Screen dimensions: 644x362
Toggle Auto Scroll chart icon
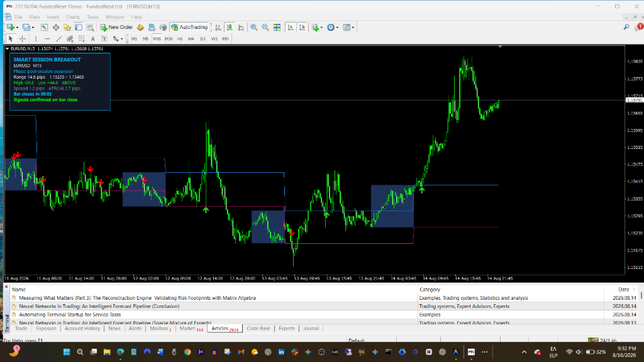291,28
